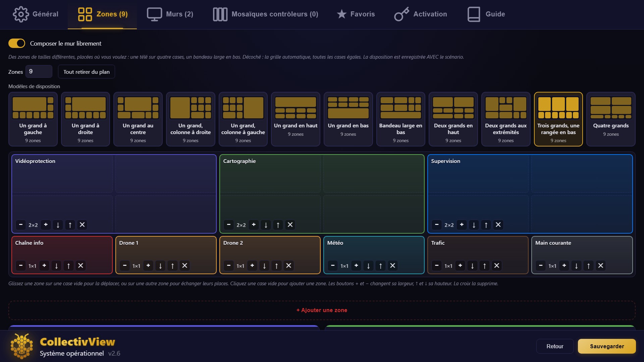Viewport: 644px width, 362px height.
Task: Click the up arrow on the Trafic zone
Action: (485, 265)
